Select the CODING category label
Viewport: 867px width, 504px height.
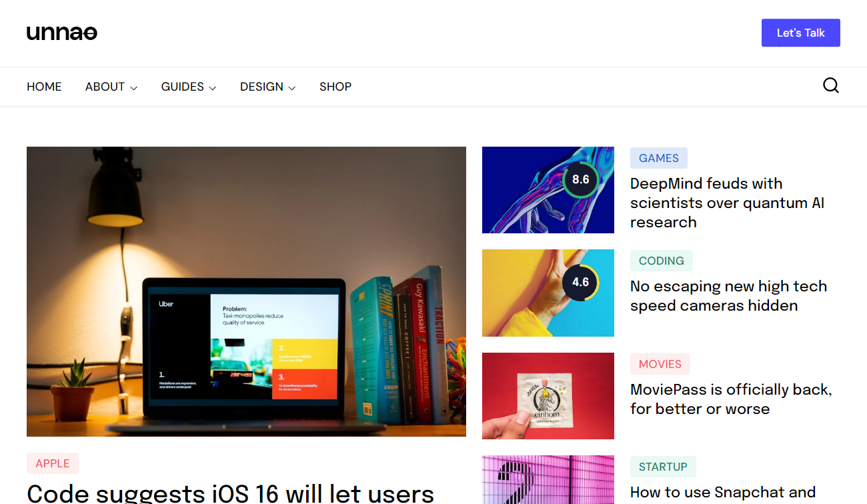[x=661, y=261]
